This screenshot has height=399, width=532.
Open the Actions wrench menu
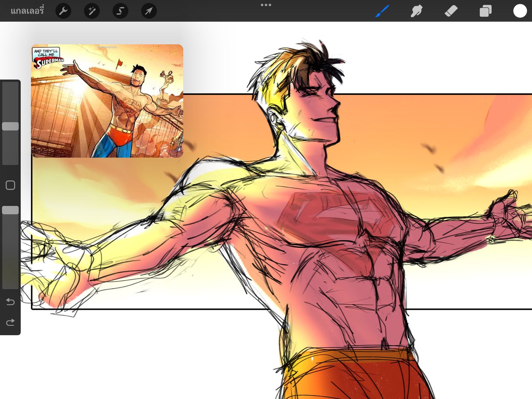point(63,11)
